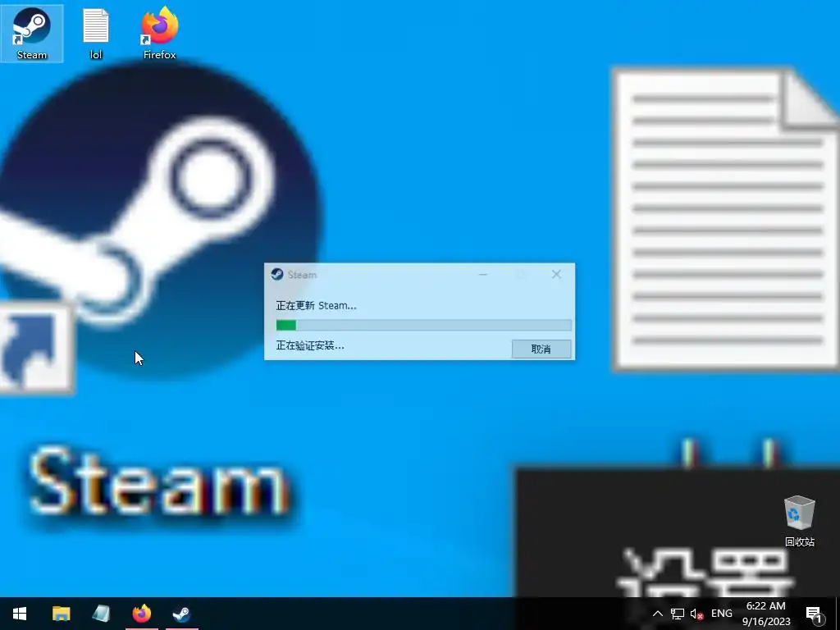Change the ENG input language
Viewport: 840px width, 630px height.
point(722,614)
